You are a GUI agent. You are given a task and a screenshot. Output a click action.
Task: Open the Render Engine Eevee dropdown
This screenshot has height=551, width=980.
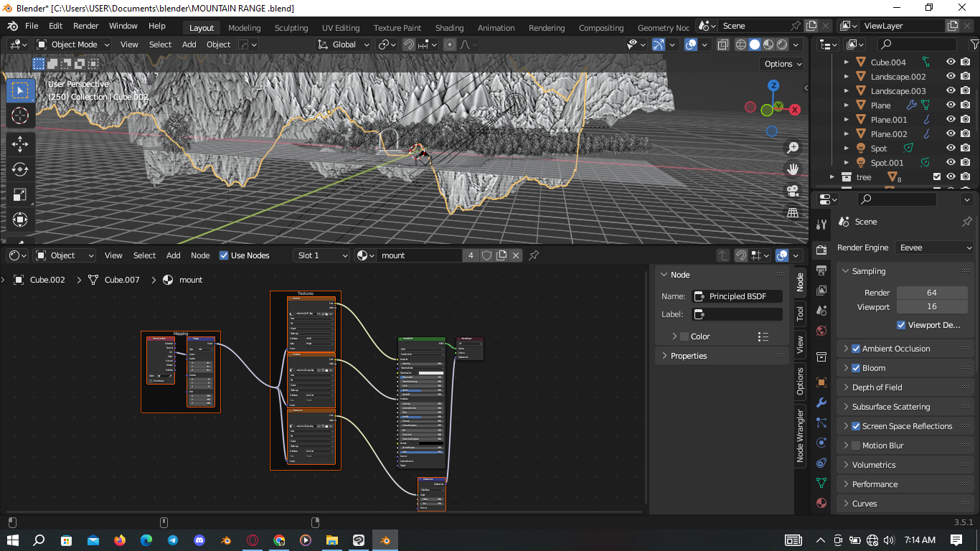pos(935,248)
